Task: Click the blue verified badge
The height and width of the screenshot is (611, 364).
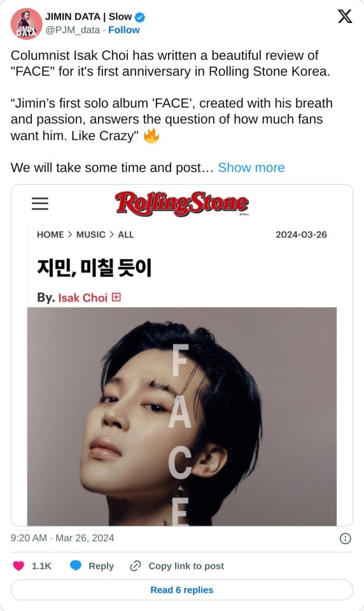Action: click(140, 17)
